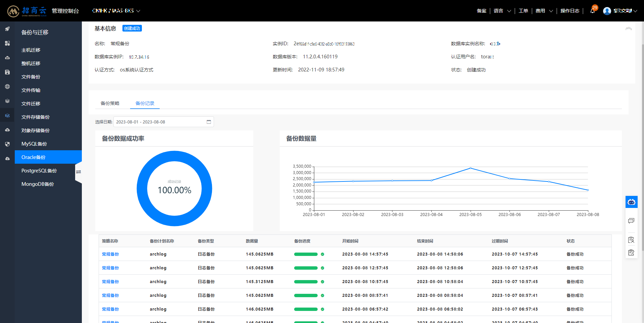Image resolution: width=644 pixels, height=323 pixels.
Task: Open the user account dropdown arrow
Action: (635, 11)
